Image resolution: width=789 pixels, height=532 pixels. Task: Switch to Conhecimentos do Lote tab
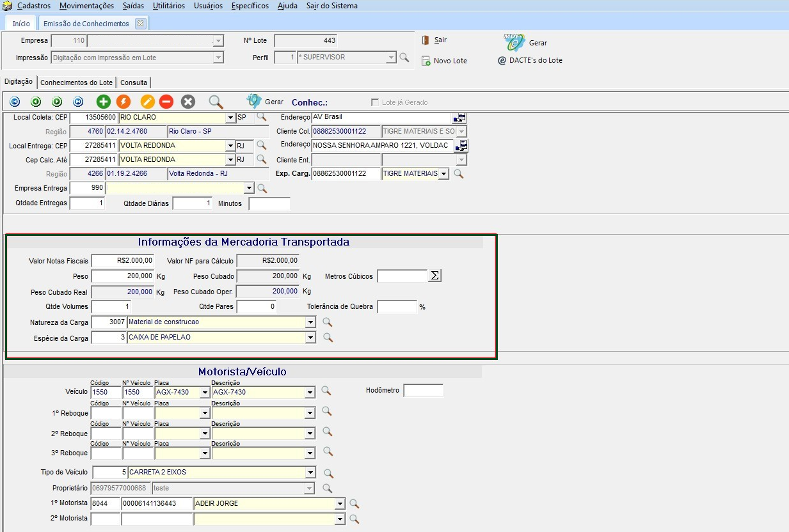pyautogui.click(x=76, y=82)
